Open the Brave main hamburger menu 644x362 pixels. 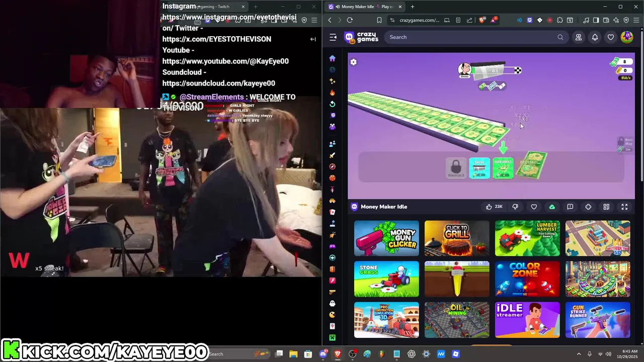click(636, 20)
